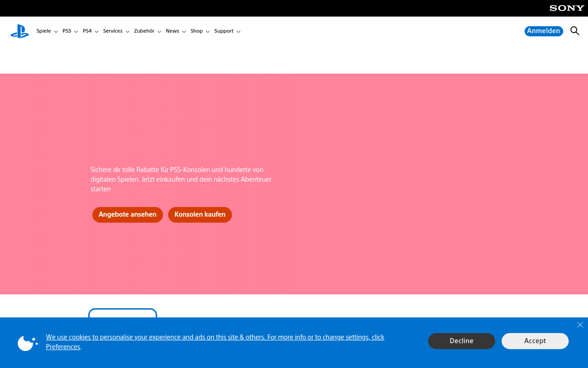
Task: Click the Anmelden sign-in button
Action: coord(544,31)
